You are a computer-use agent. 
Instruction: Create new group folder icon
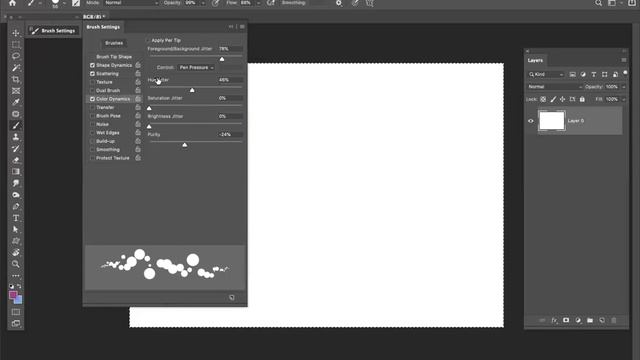point(590,320)
